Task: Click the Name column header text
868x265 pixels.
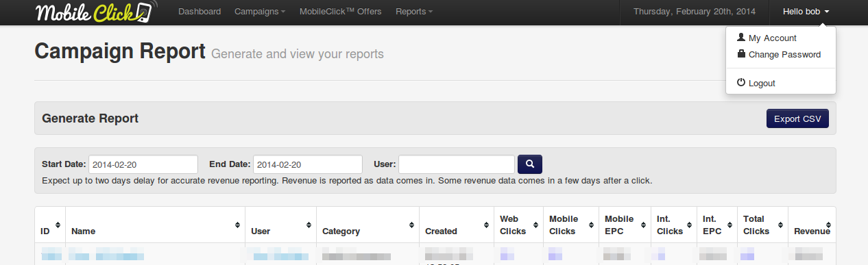Action: click(x=83, y=231)
